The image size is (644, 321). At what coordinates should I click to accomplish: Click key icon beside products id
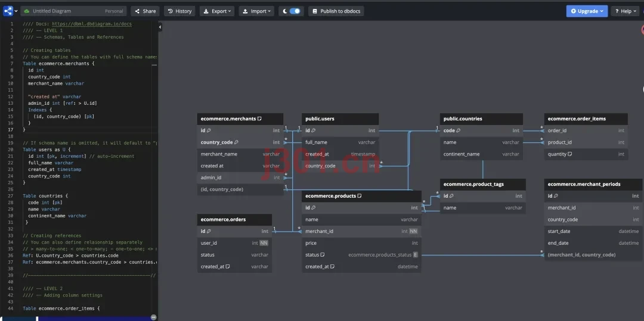(x=314, y=208)
